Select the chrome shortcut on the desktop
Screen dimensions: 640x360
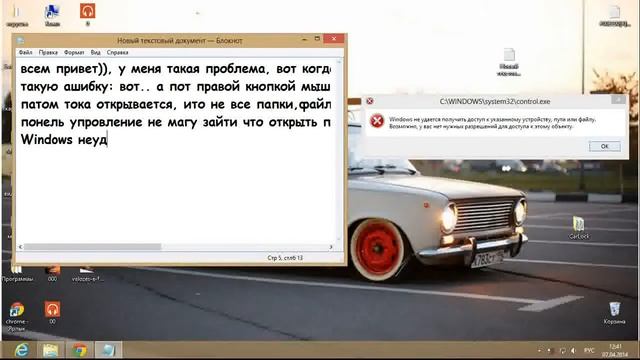[17, 316]
